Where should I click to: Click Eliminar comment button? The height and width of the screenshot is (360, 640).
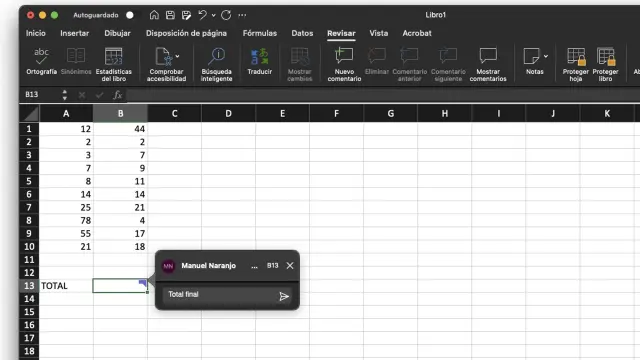click(x=376, y=61)
